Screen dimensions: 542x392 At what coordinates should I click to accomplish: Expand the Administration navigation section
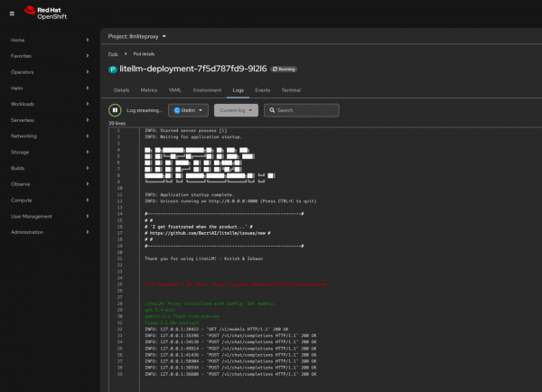50,232
